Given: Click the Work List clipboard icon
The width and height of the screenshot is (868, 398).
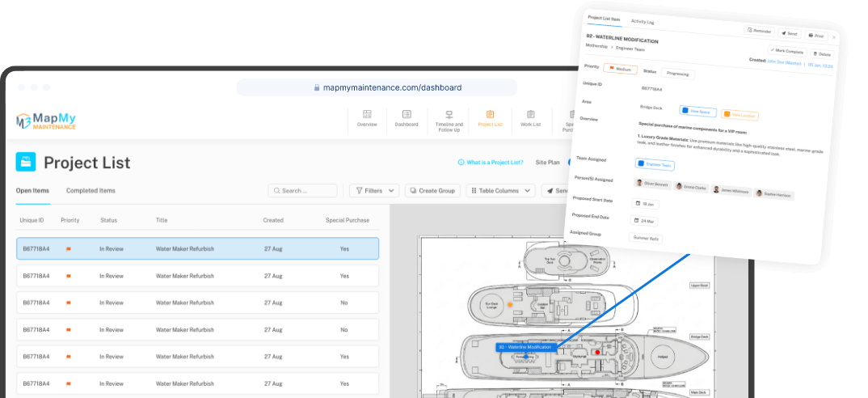Looking at the screenshot, I should point(530,114).
